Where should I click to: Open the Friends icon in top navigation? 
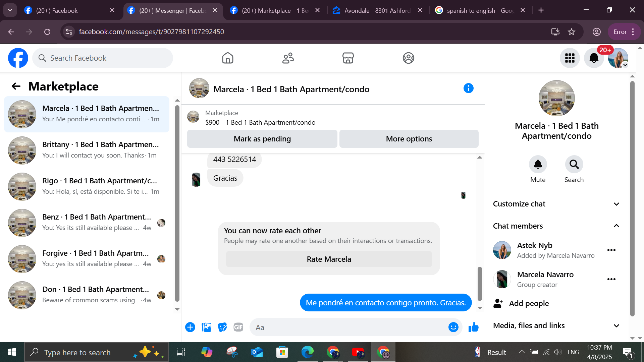tap(288, 58)
